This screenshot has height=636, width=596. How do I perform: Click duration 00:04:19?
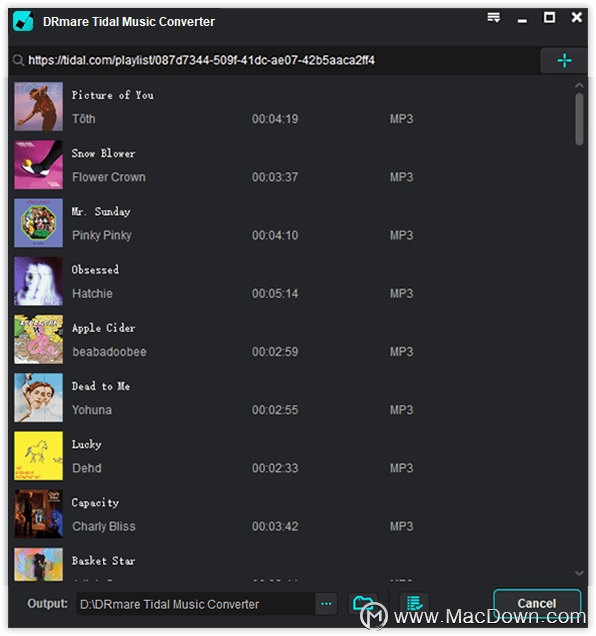(275, 119)
